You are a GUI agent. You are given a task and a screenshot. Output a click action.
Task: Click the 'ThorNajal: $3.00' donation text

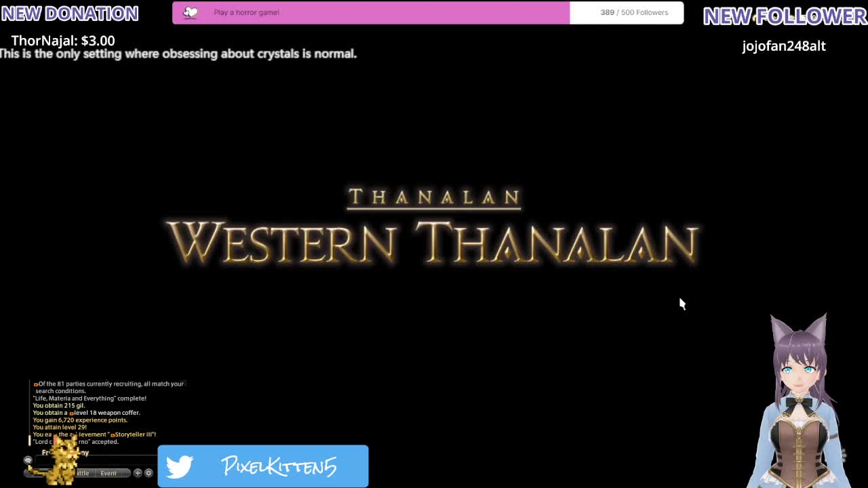[63, 41]
